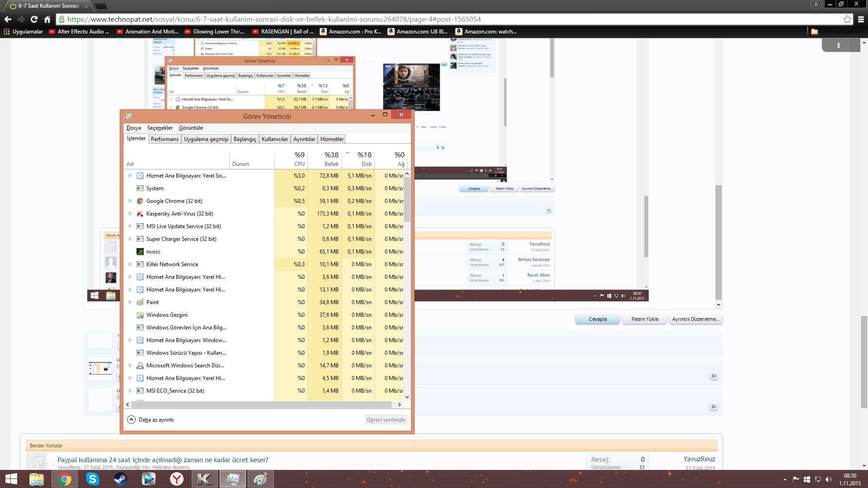This screenshot has height=488, width=868.
Task: Click the nvosc process icon
Action: (x=140, y=252)
